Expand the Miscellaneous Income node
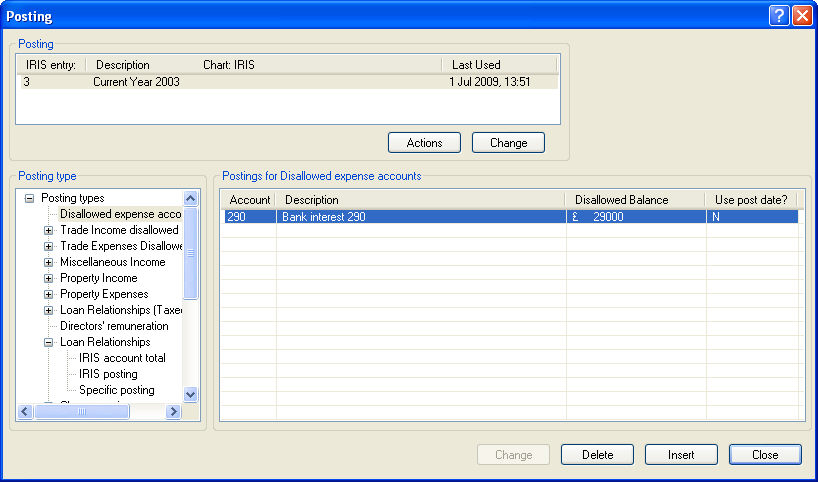The image size is (818, 482). (x=48, y=262)
